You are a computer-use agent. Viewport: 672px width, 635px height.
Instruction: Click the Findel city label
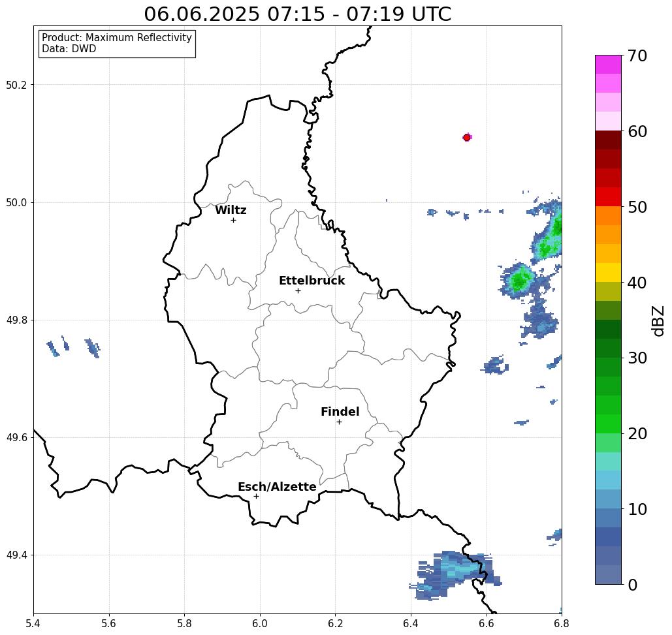340,412
